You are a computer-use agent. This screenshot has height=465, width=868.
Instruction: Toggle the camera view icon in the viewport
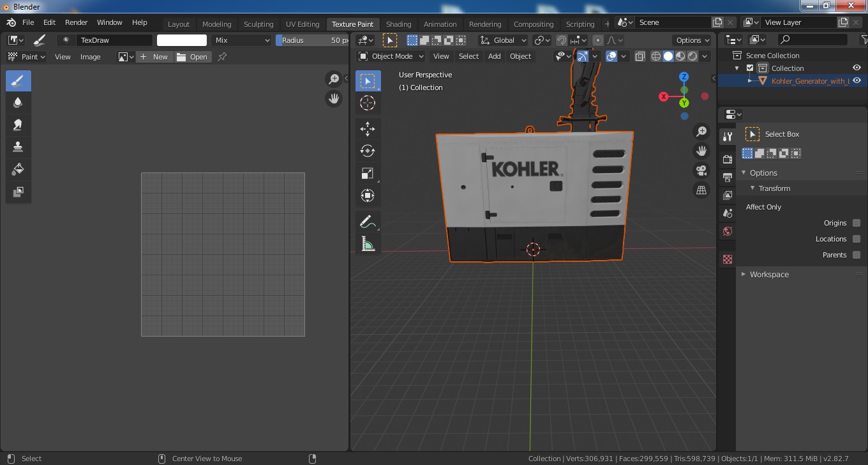[x=701, y=171]
